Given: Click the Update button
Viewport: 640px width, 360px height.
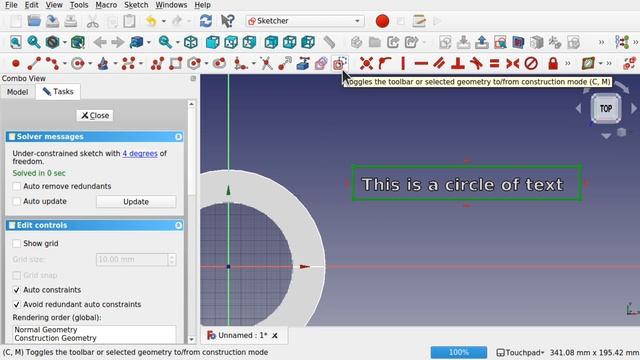Looking at the screenshot, I should (136, 202).
